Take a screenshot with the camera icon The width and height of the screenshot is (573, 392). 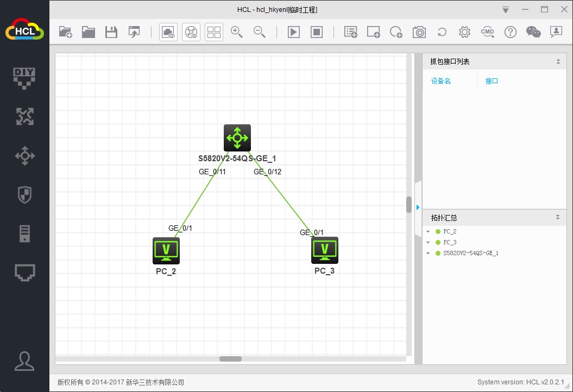point(419,32)
